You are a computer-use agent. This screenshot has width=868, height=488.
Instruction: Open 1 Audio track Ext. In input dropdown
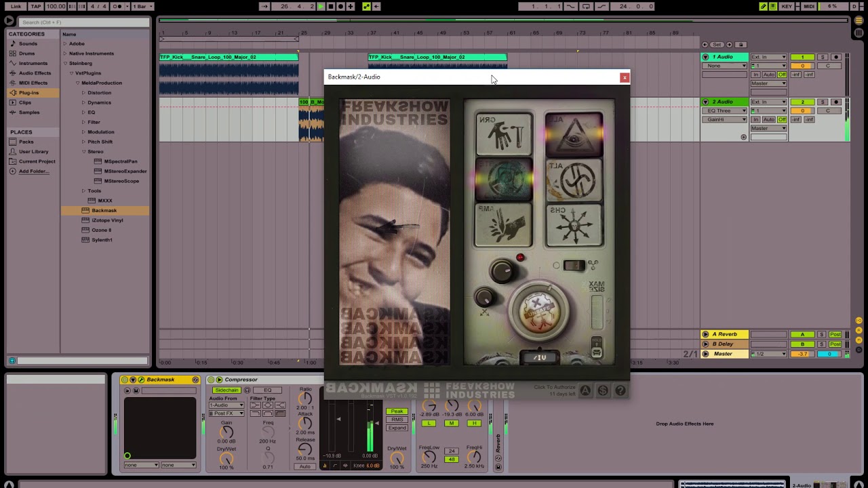(x=768, y=57)
